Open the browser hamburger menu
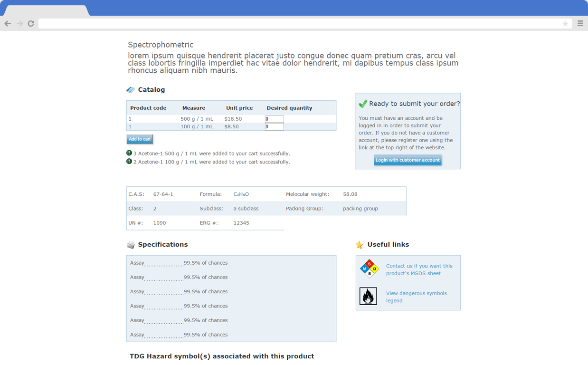The width and height of the screenshot is (588, 365). point(580,23)
